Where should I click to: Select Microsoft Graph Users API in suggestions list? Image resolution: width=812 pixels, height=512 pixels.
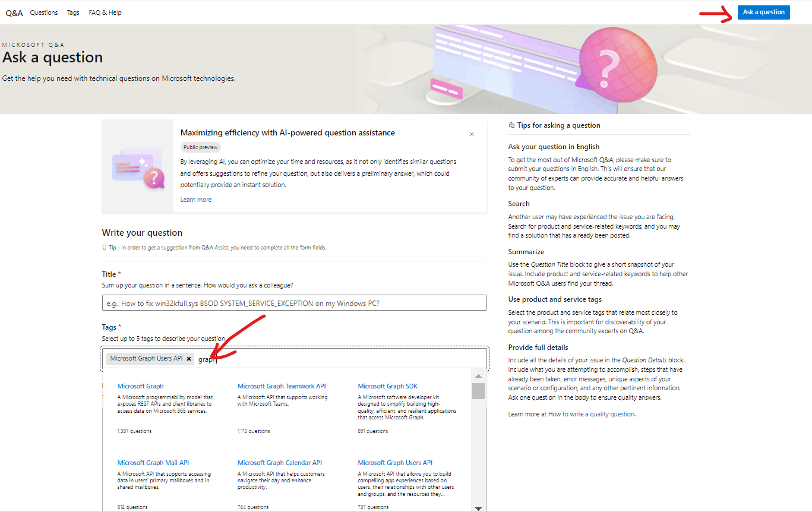pos(395,463)
